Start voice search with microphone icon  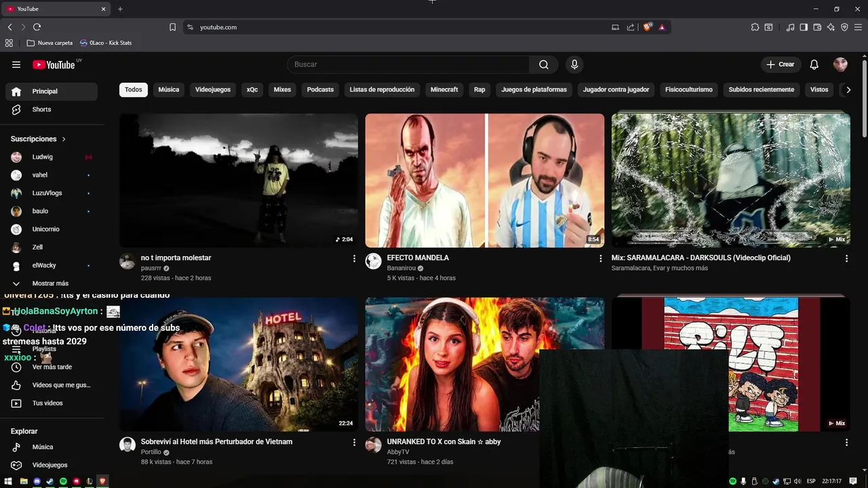[574, 64]
